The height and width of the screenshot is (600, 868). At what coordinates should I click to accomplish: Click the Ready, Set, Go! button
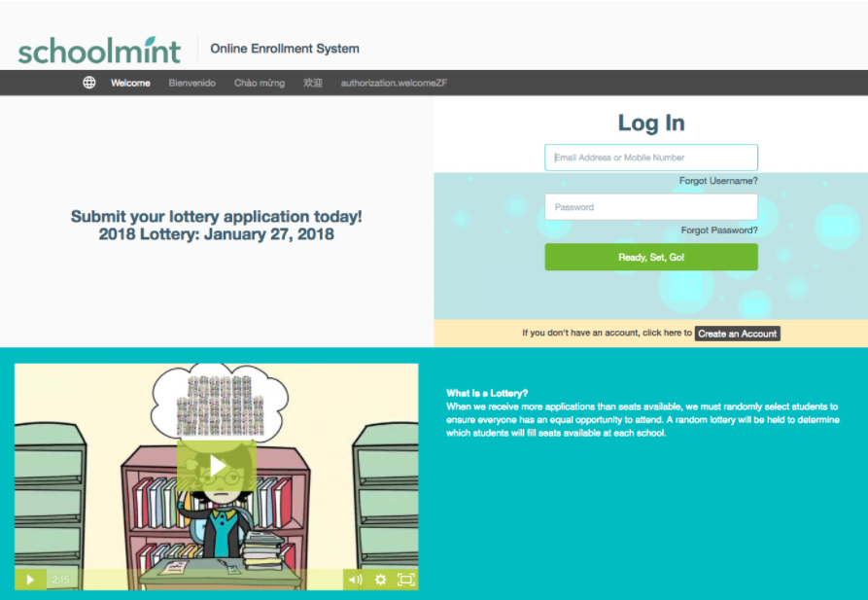pos(651,257)
